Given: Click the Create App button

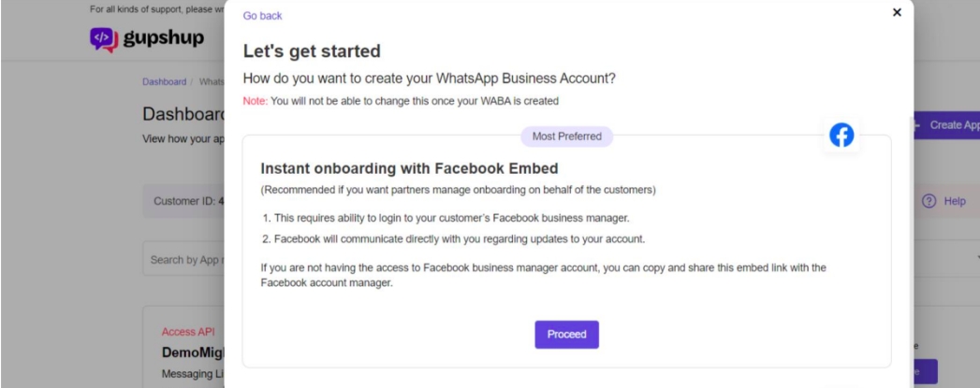Looking at the screenshot, I should click(947, 125).
